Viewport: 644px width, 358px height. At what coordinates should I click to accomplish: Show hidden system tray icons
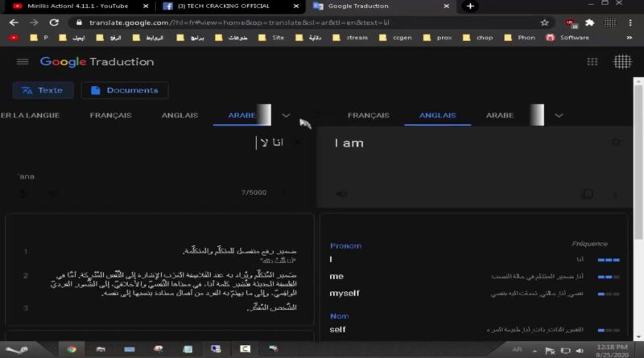point(535,351)
